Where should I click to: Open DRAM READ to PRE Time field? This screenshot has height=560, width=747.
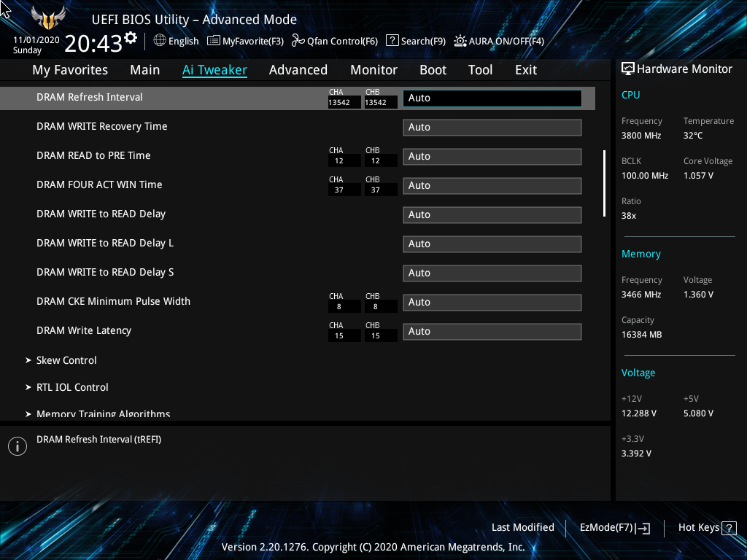[x=492, y=156]
